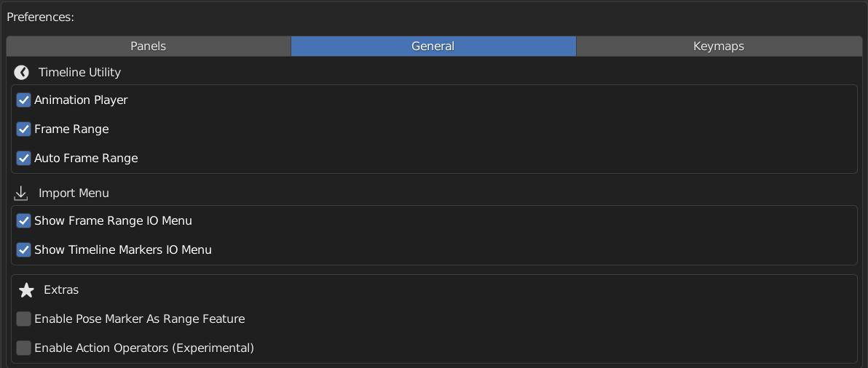
Task: Open the Keymaps tab
Action: [x=719, y=47]
